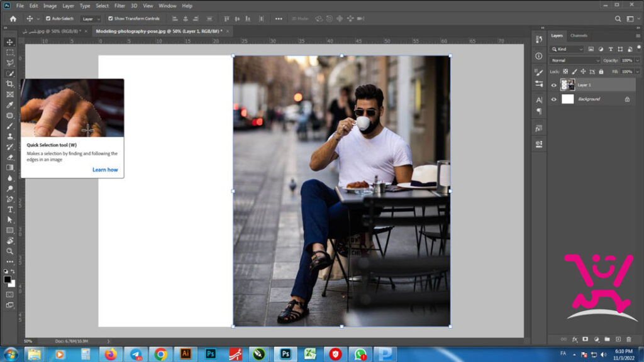Open the Edit Toolbar three-dots menu
Image resolution: width=644 pixels, height=362 pixels.
[x=10, y=261]
